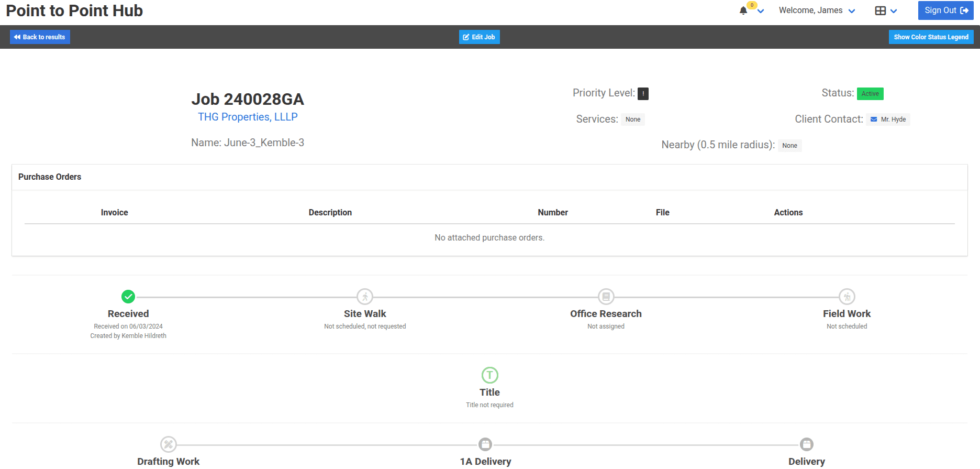
Task: Click the Point to Point Hub title
Action: point(74,10)
